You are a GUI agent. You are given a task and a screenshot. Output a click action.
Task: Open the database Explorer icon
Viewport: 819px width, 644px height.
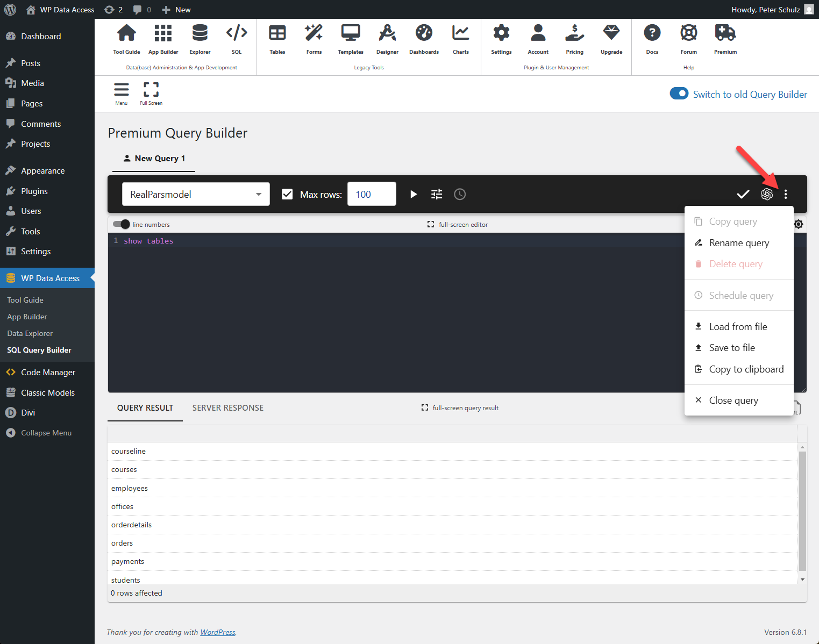pyautogui.click(x=200, y=33)
